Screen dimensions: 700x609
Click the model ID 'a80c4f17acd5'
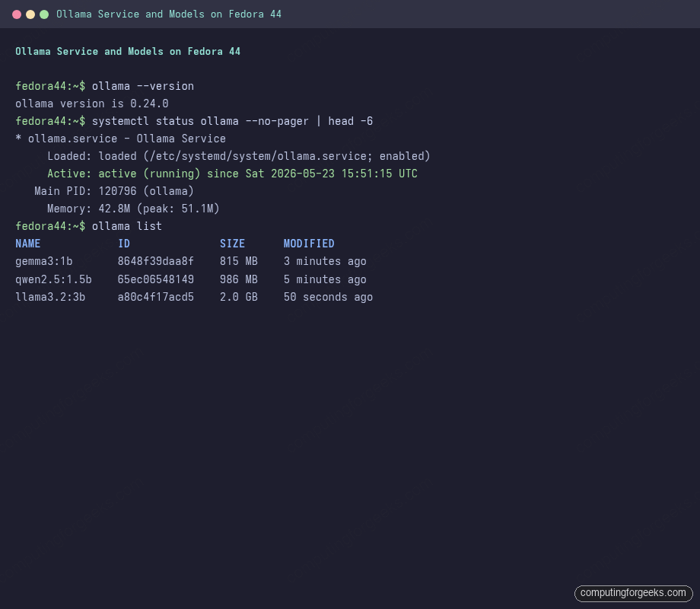coord(156,297)
